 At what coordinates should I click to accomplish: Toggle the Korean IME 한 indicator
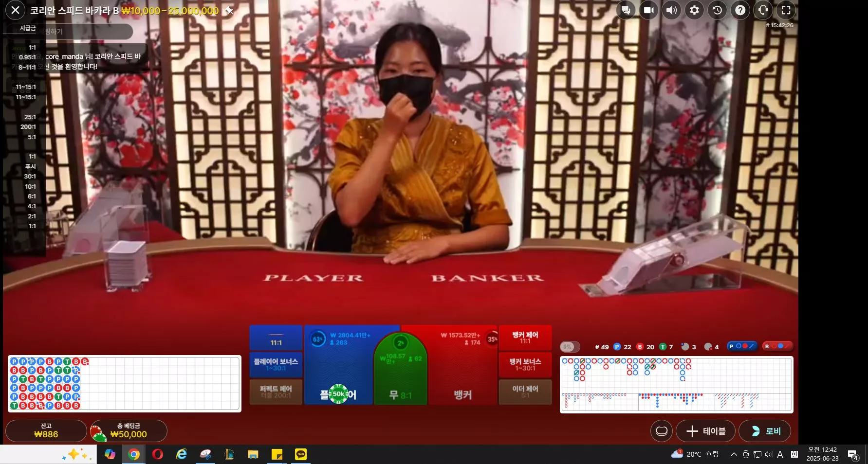pos(794,454)
